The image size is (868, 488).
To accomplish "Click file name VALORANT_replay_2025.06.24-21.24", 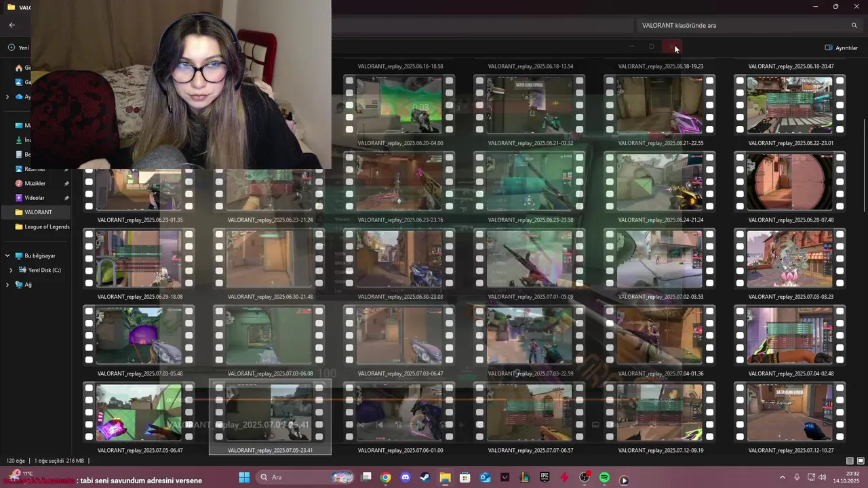I will 660,220.
